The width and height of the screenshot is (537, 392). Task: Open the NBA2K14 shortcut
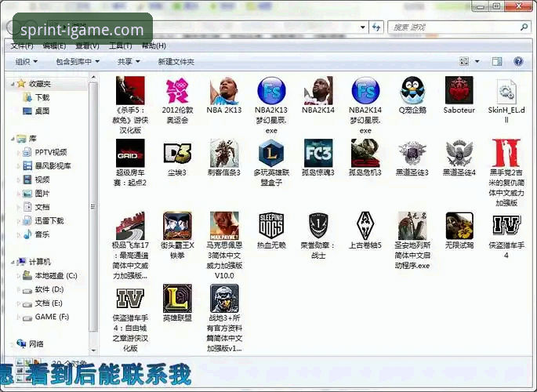pyautogui.click(x=318, y=91)
